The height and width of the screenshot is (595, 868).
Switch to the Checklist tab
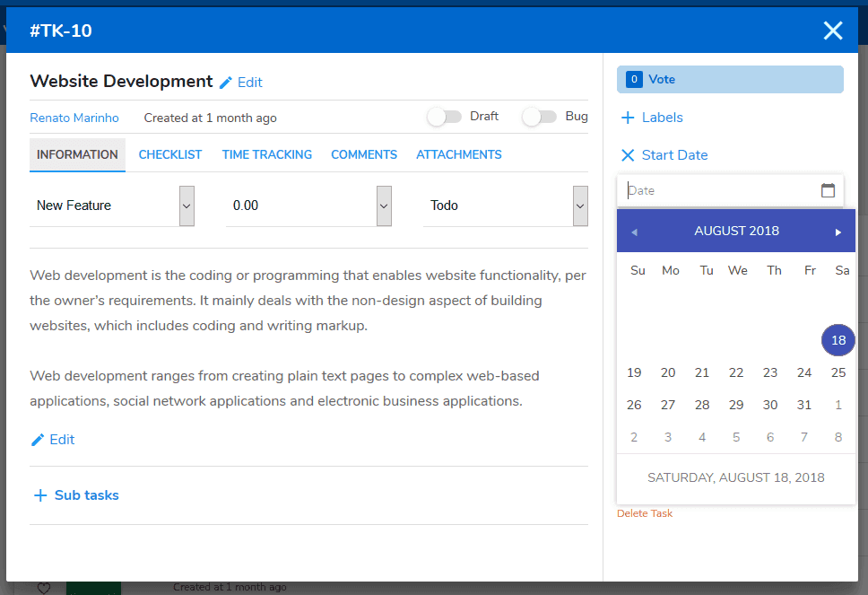pos(170,154)
